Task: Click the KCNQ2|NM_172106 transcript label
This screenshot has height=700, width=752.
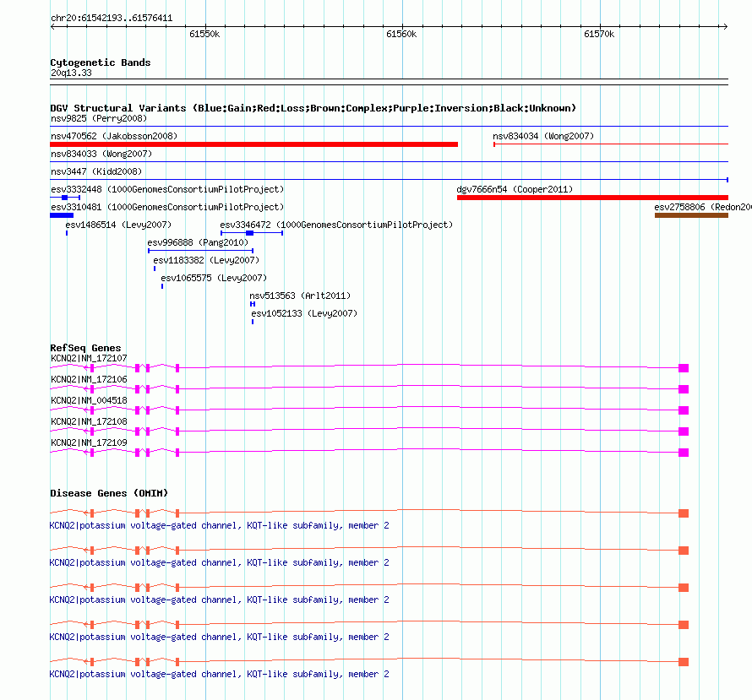Action: click(90, 379)
